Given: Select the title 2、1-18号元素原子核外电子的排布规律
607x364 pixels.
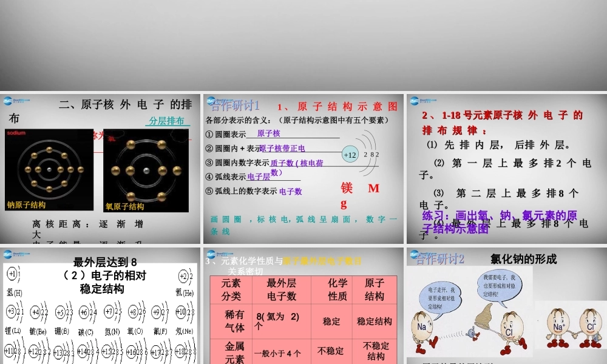Looking at the screenshot, I should point(503,123).
